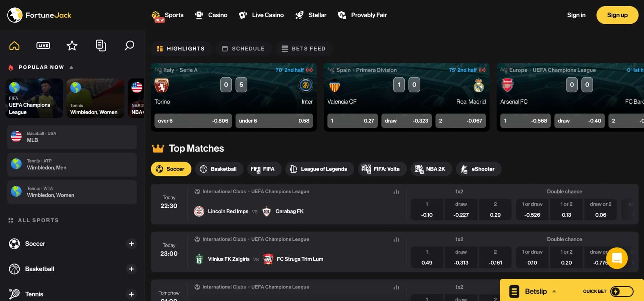Bet over 6 on Torino vs Inter
The image size is (644, 301).
click(193, 121)
